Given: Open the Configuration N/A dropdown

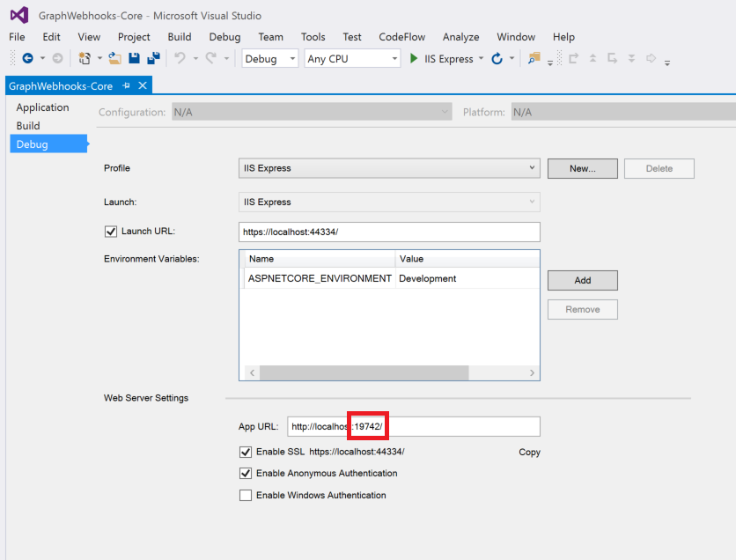Looking at the screenshot, I should point(312,112).
